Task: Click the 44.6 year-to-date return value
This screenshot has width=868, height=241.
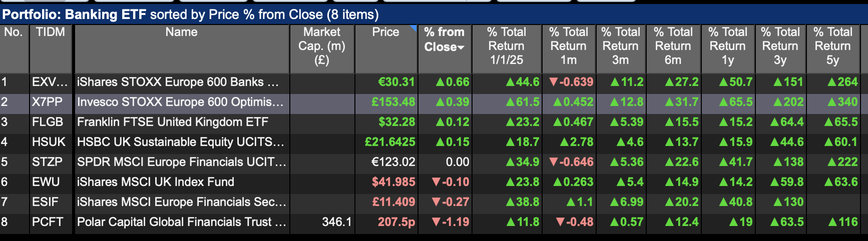Action: point(523,82)
